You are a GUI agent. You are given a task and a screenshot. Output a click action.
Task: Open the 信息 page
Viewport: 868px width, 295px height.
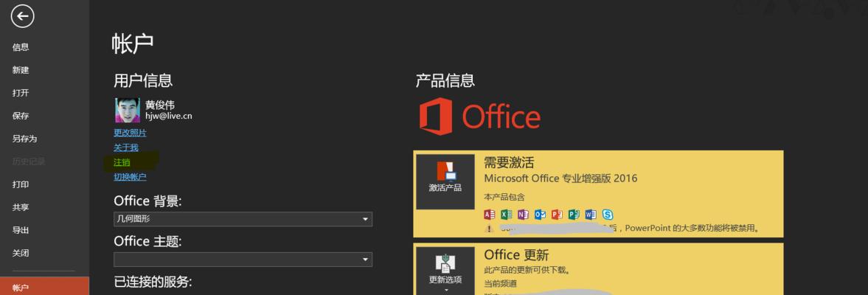(21, 47)
